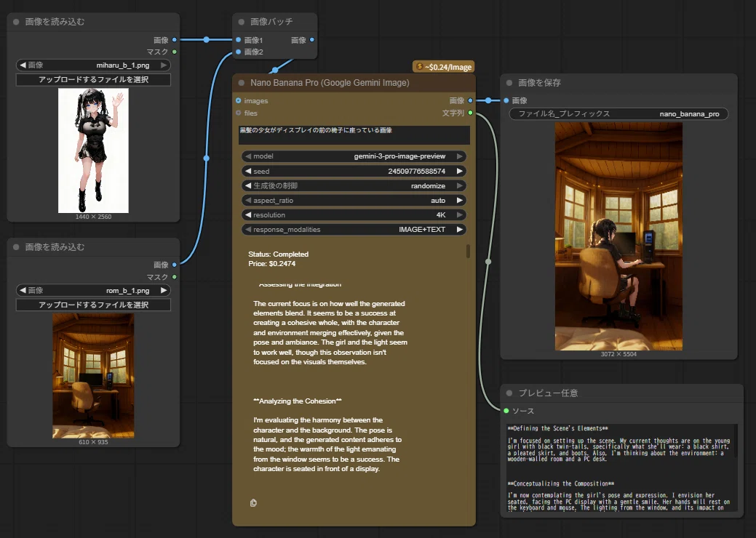
Task: Click the 文字列 output socket on Nano Banana Pro
Action: click(470, 113)
